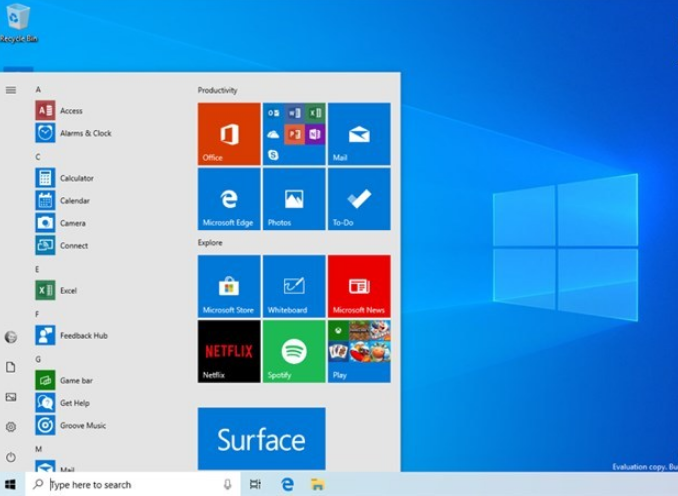Click the letter A group header
678x496 pixels.
(x=38, y=90)
